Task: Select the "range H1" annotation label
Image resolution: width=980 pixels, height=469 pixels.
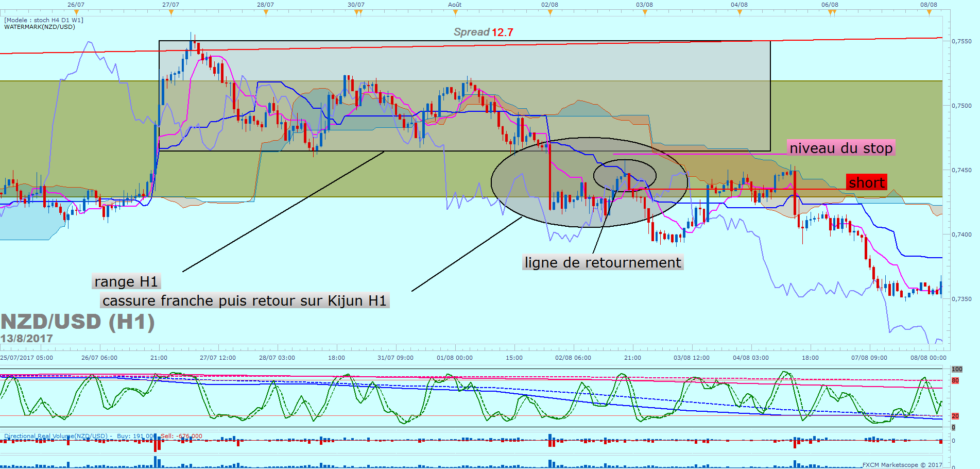Action: click(126, 281)
